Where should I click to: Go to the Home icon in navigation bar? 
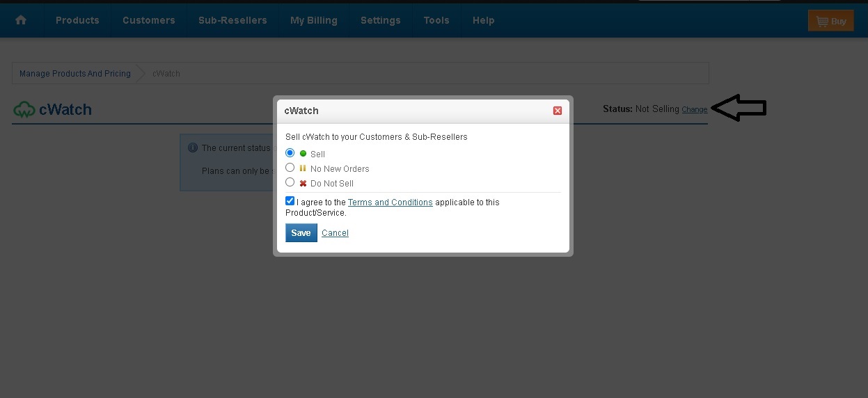coord(21,20)
